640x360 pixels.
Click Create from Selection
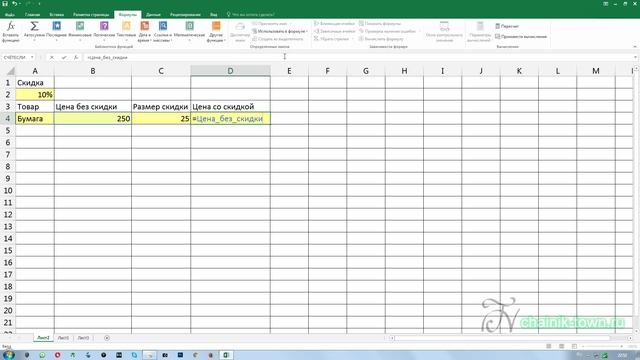point(278,39)
